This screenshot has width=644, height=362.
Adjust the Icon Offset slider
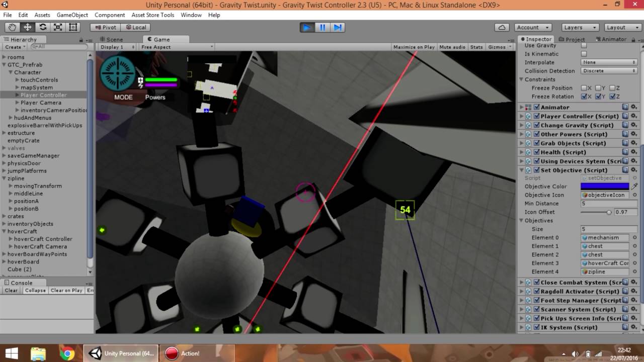(596, 212)
